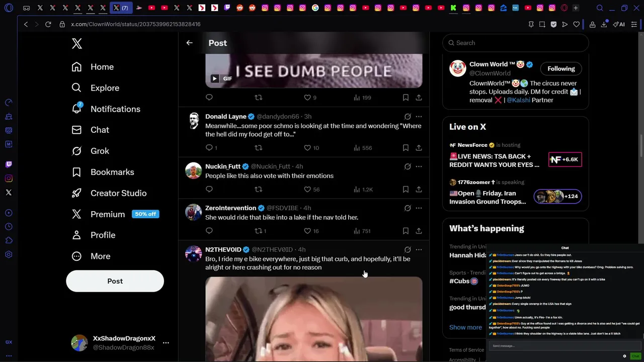Go back with Post header arrow
This screenshot has width=644, height=362.
pos(189,43)
